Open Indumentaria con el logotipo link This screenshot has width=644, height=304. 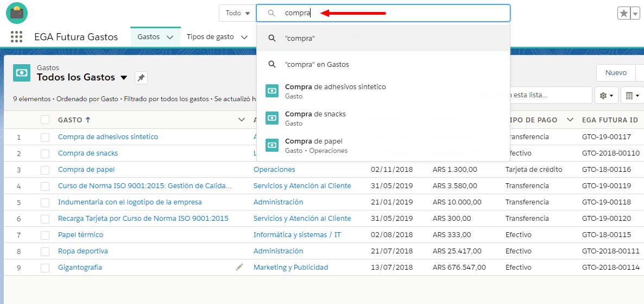[130, 202]
